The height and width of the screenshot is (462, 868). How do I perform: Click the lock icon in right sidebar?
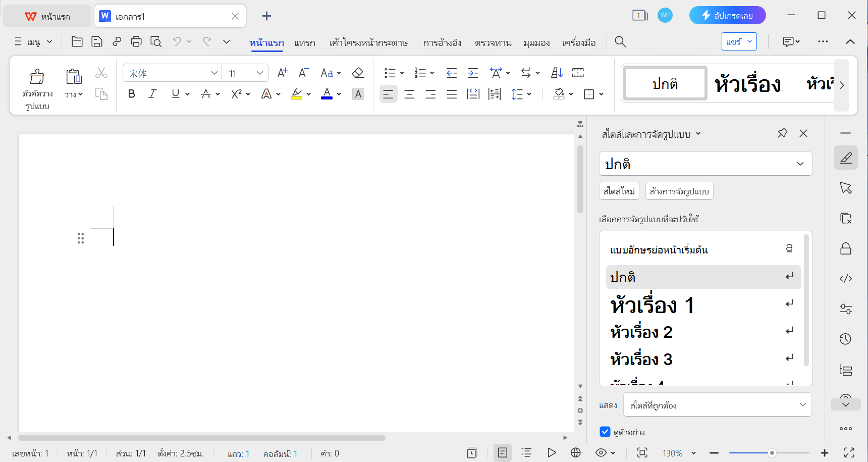click(x=846, y=248)
